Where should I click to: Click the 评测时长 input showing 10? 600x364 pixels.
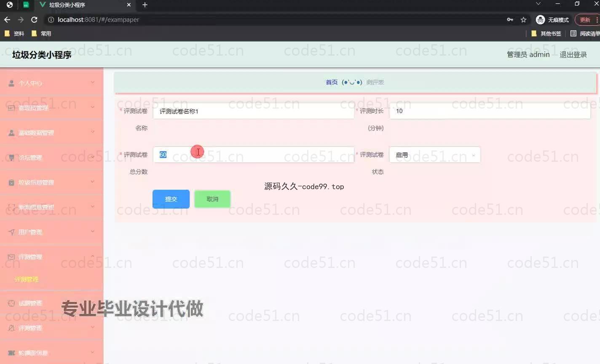coord(490,111)
